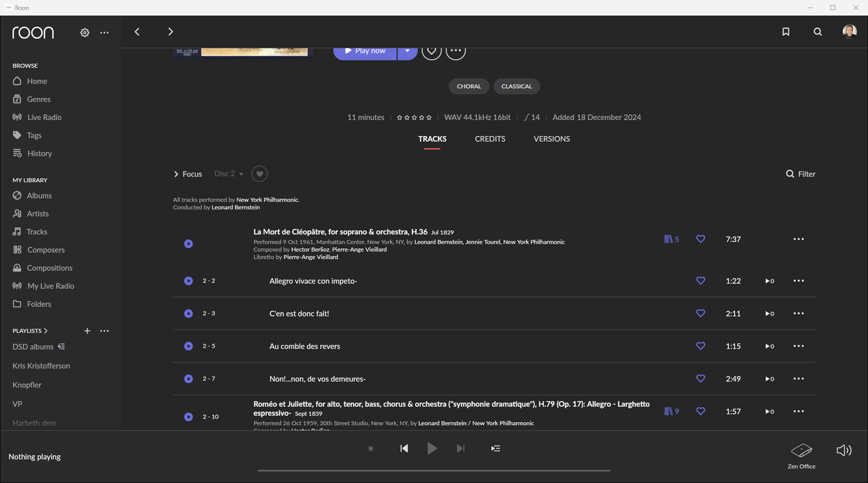Navigate back with the left arrow
Image resolution: width=868 pixels, height=483 pixels.
click(137, 32)
